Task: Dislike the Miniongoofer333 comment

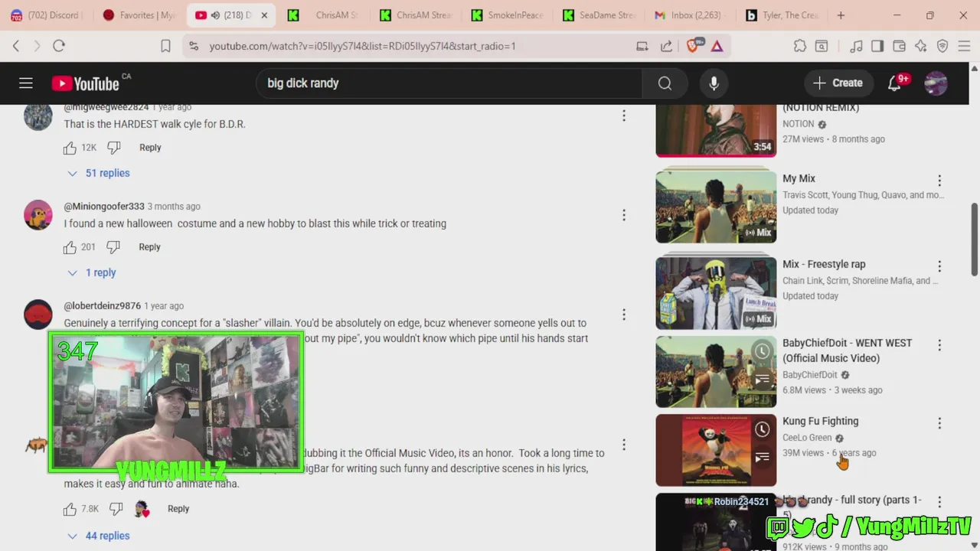Action: pos(113,247)
